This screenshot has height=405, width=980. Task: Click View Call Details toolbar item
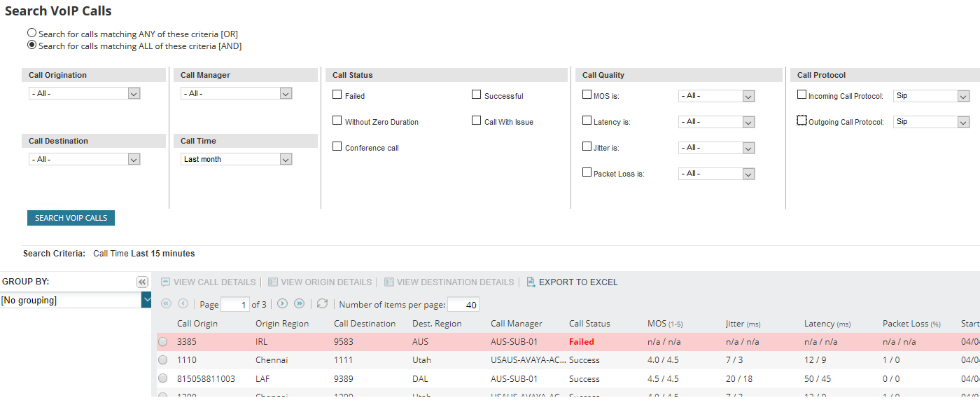point(208,282)
